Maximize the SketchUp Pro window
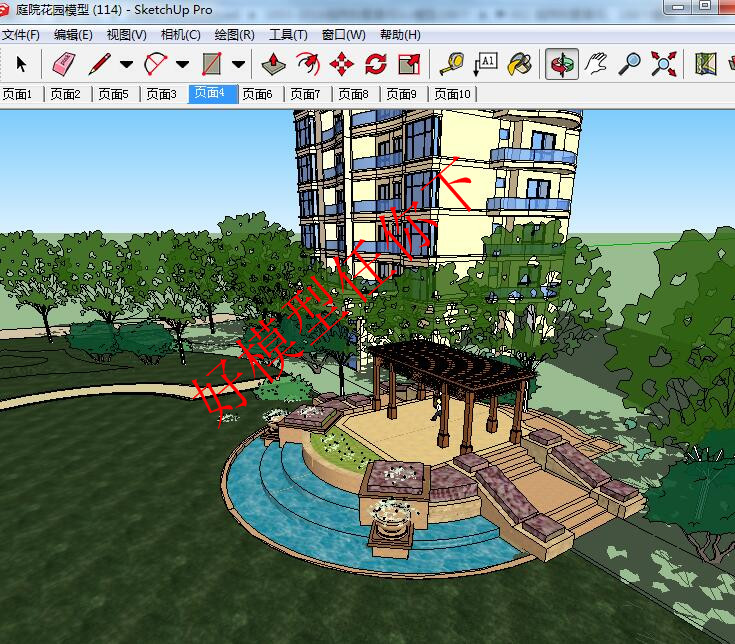This screenshot has height=644, width=735. [x=705, y=6]
